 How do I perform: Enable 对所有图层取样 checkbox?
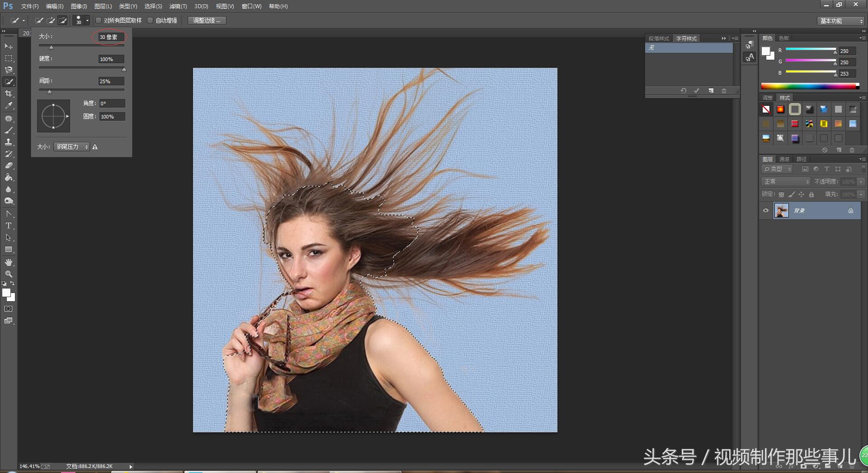(99, 20)
